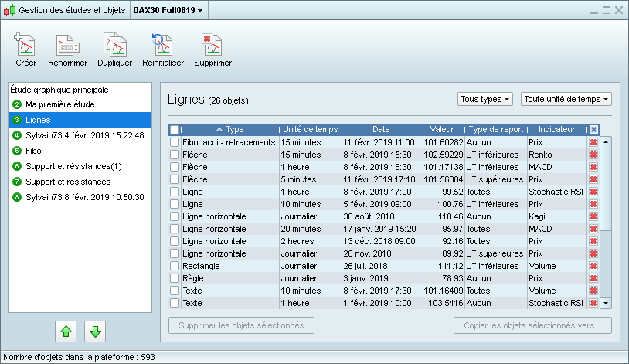This screenshot has height=364, width=629.
Task: Open Ma première étude in list
Action: pos(59,104)
